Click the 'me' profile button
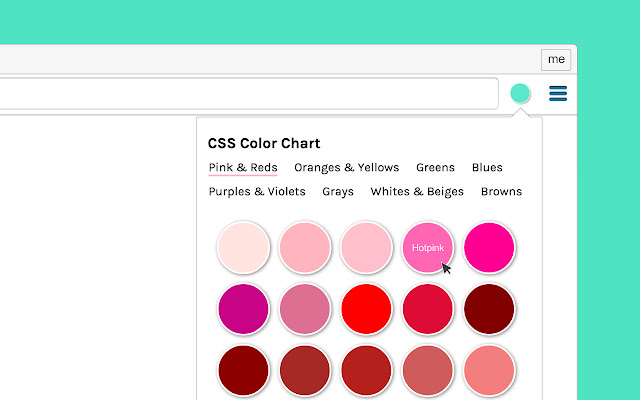 (x=556, y=59)
